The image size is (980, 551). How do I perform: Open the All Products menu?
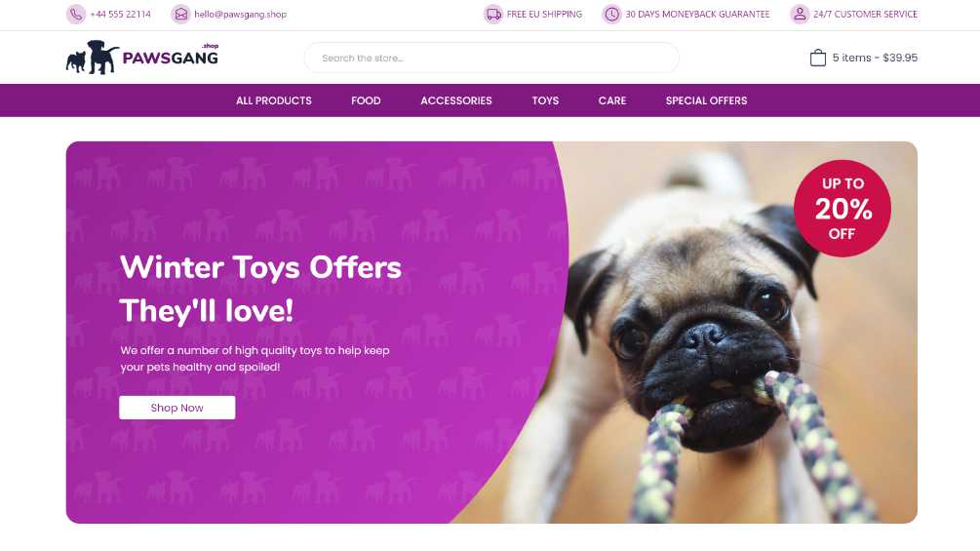[274, 100]
